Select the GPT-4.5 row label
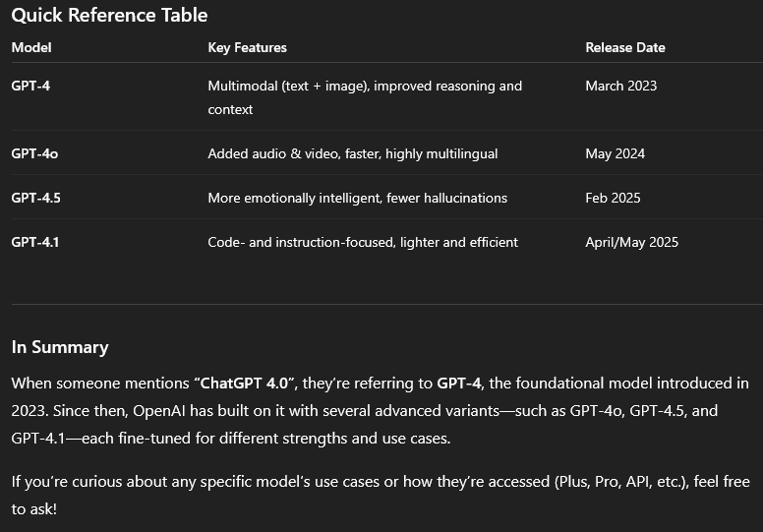 point(35,198)
